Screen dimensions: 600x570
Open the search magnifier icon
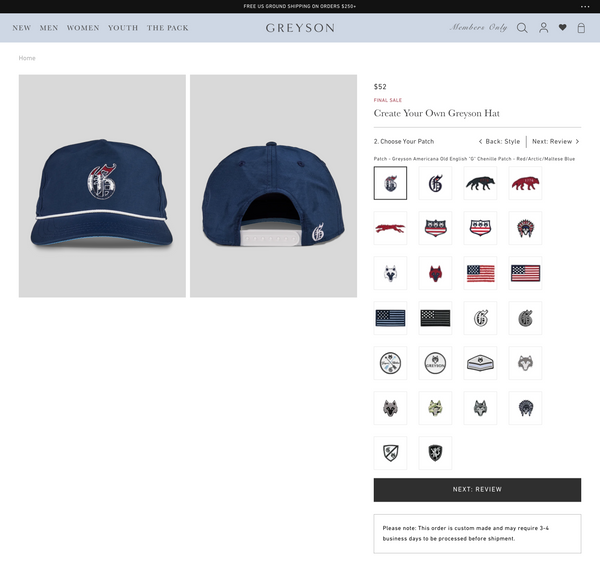click(522, 28)
